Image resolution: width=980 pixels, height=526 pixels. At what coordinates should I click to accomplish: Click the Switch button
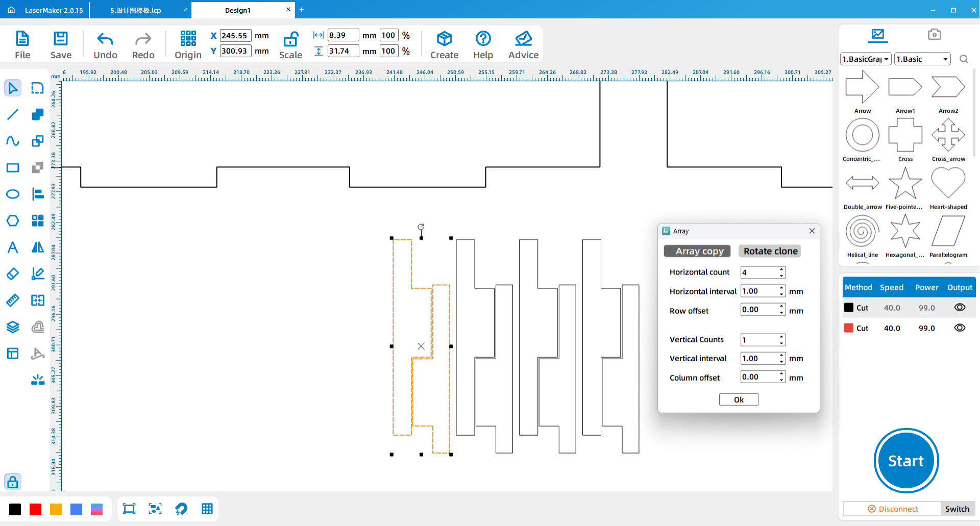[957, 509]
